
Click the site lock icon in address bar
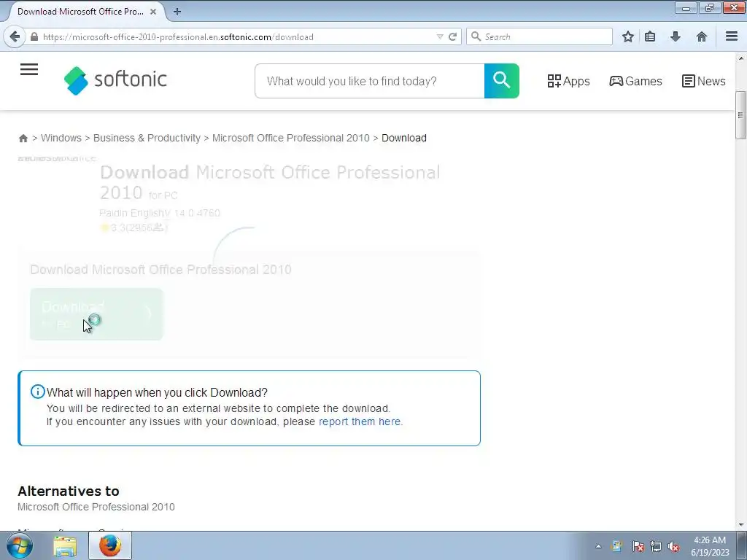[34, 36]
